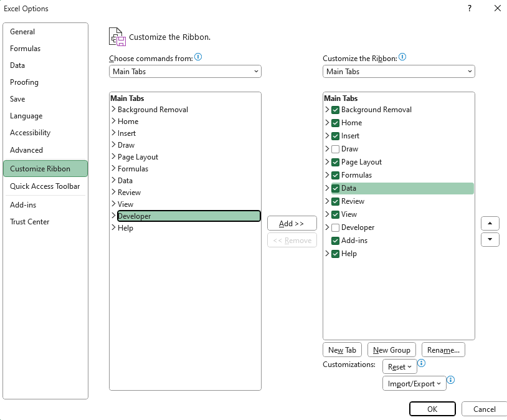Click the Customize the Ribbon header icon

(116, 36)
